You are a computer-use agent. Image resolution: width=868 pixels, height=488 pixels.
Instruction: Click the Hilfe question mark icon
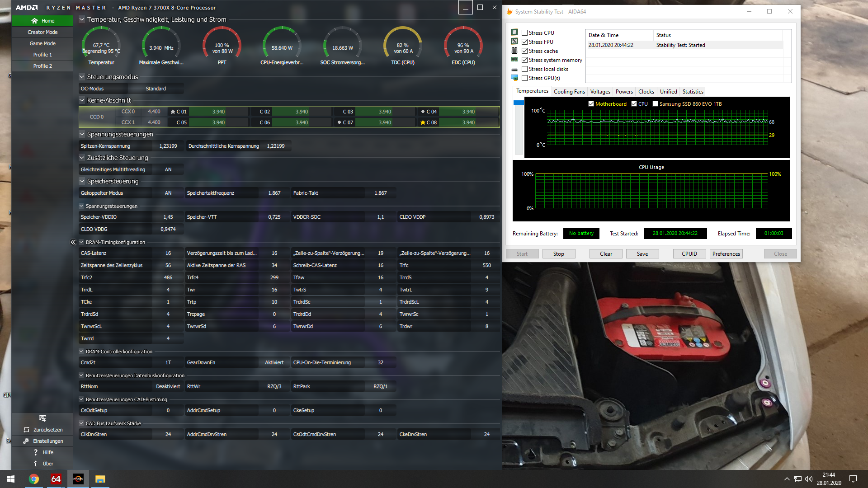pyautogui.click(x=36, y=452)
